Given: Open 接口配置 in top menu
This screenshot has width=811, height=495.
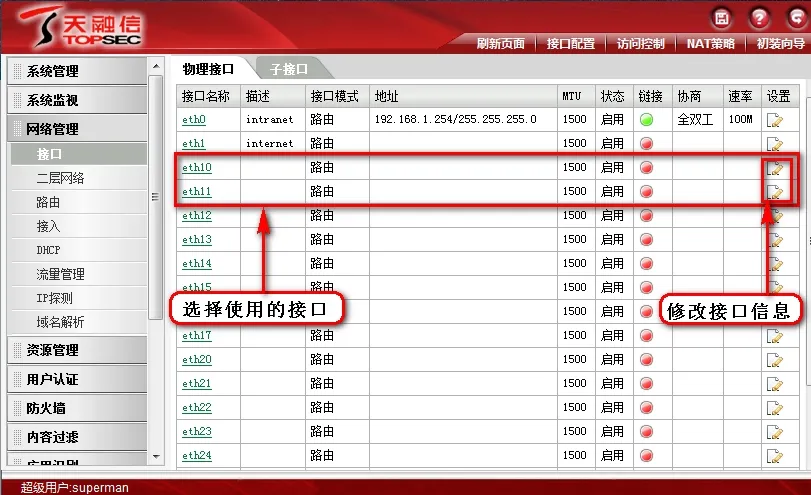Looking at the screenshot, I should click(x=570, y=44).
